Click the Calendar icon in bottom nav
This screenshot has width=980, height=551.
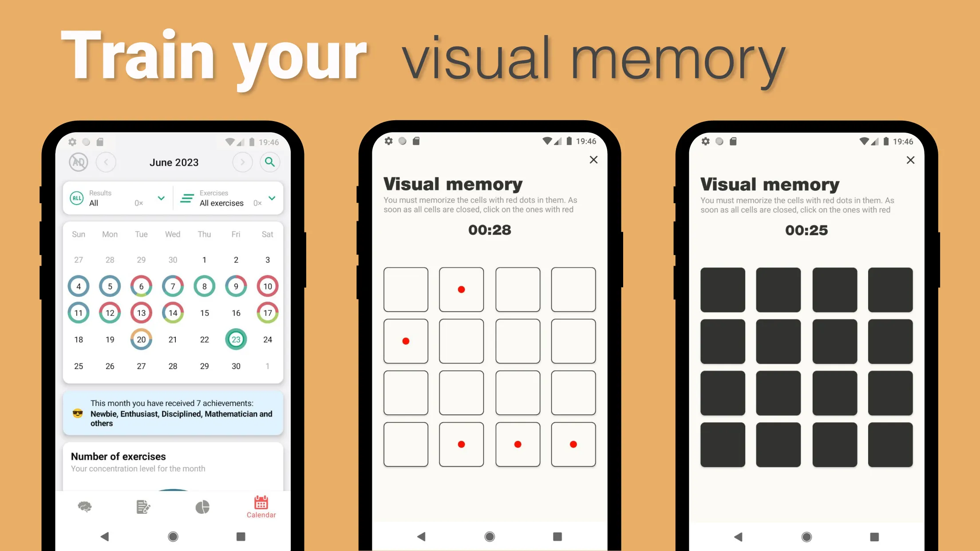(261, 505)
